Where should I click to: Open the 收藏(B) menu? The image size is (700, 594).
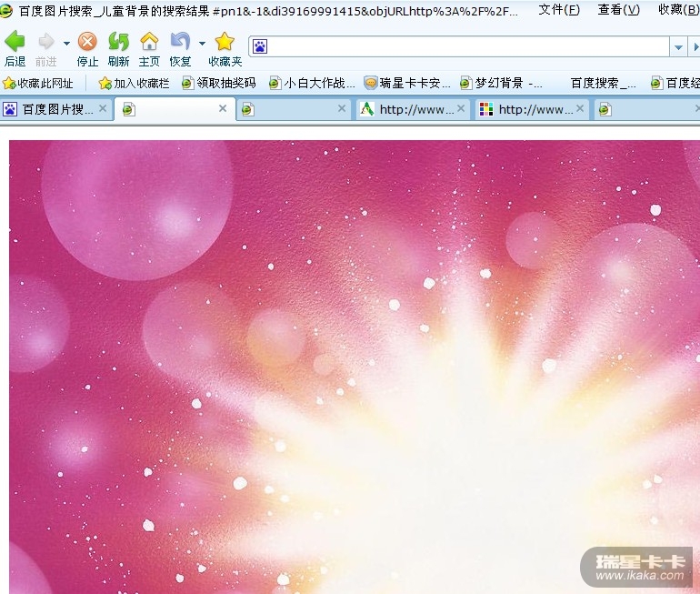pyautogui.click(x=678, y=9)
